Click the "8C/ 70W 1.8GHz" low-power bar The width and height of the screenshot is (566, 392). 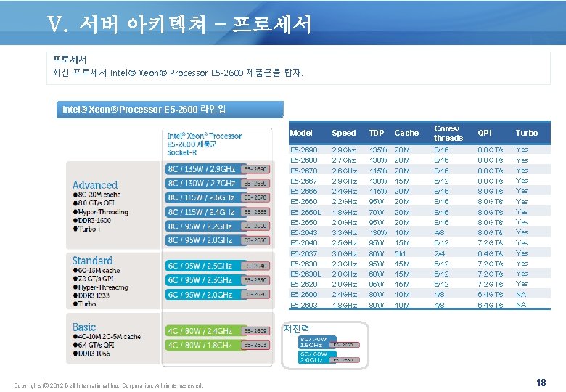click(317, 342)
